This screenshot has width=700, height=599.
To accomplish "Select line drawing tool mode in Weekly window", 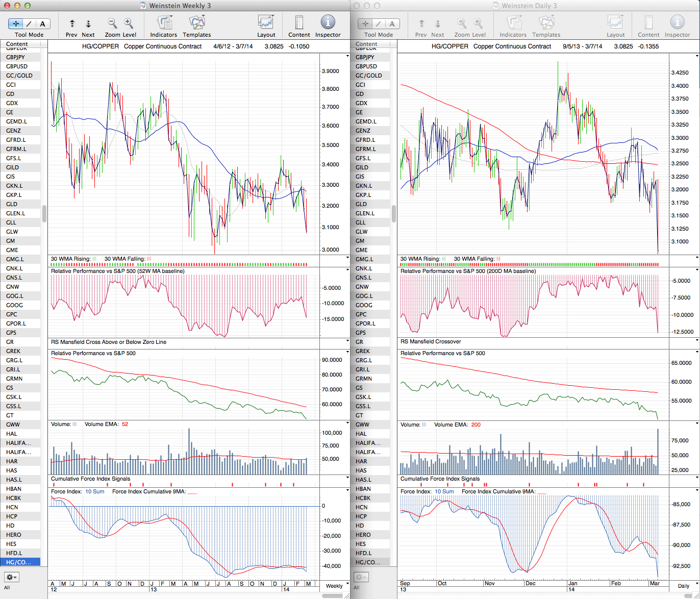I will [x=29, y=23].
